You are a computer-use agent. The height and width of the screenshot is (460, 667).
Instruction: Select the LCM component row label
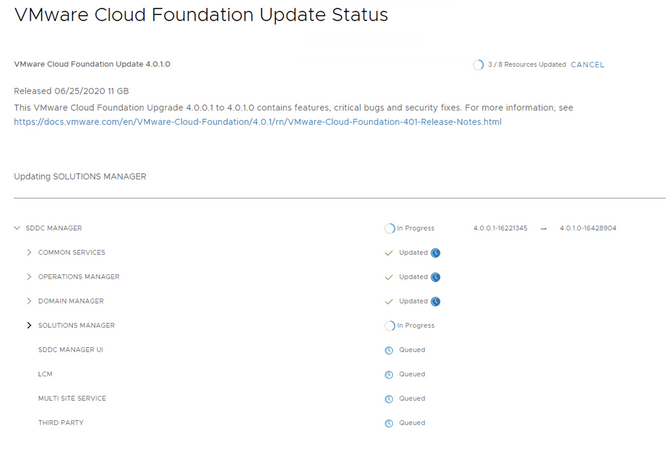(x=45, y=374)
